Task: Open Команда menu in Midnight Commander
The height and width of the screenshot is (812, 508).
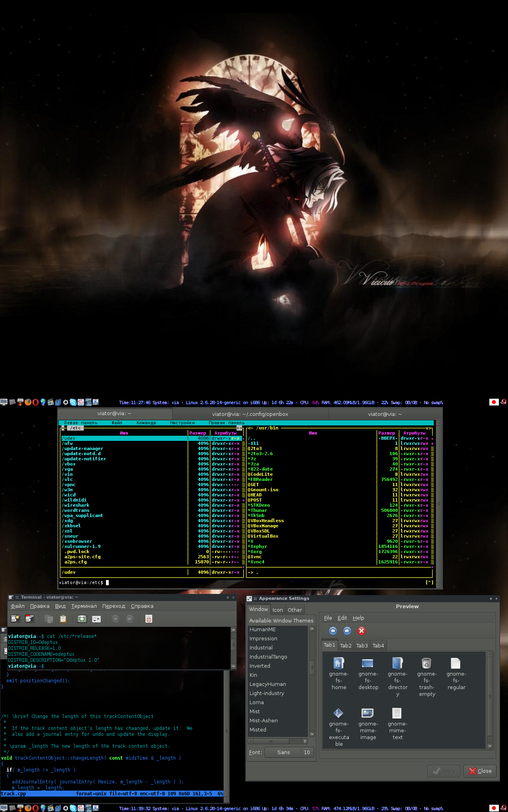Action: (146, 423)
